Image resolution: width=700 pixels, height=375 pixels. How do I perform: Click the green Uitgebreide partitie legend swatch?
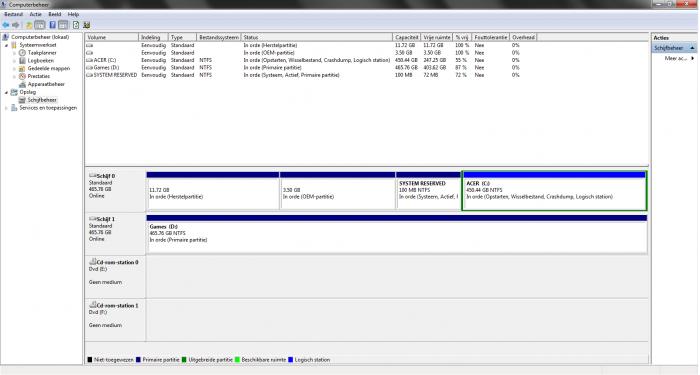pyautogui.click(x=184, y=359)
